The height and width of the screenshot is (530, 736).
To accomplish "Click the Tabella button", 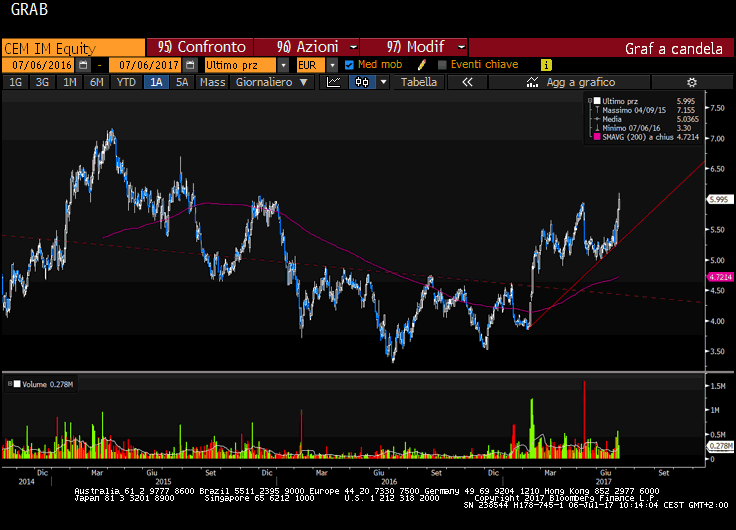I will point(419,82).
